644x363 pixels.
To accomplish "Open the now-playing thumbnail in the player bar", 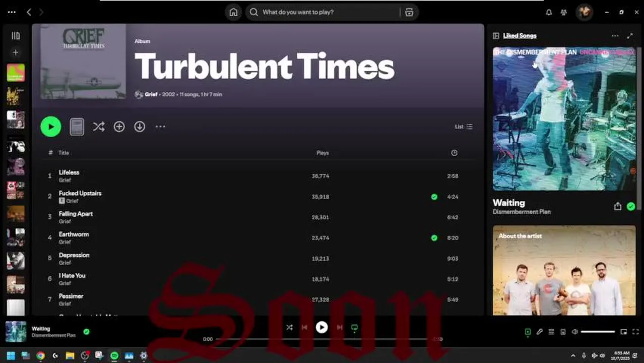I will [x=16, y=332].
